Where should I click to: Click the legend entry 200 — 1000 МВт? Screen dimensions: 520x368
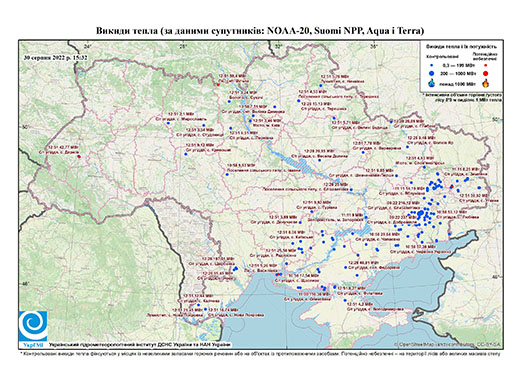[x=459, y=73]
